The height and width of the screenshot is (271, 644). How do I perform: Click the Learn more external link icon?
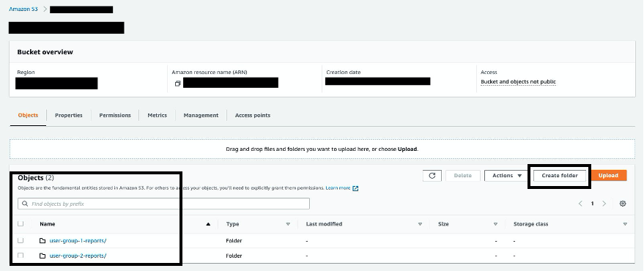[355, 188]
